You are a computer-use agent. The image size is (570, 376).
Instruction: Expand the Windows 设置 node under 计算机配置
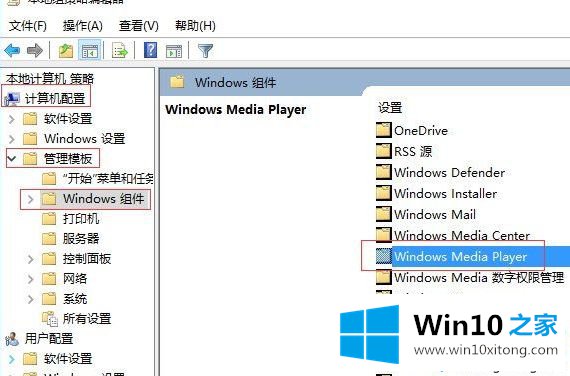tap(11, 139)
